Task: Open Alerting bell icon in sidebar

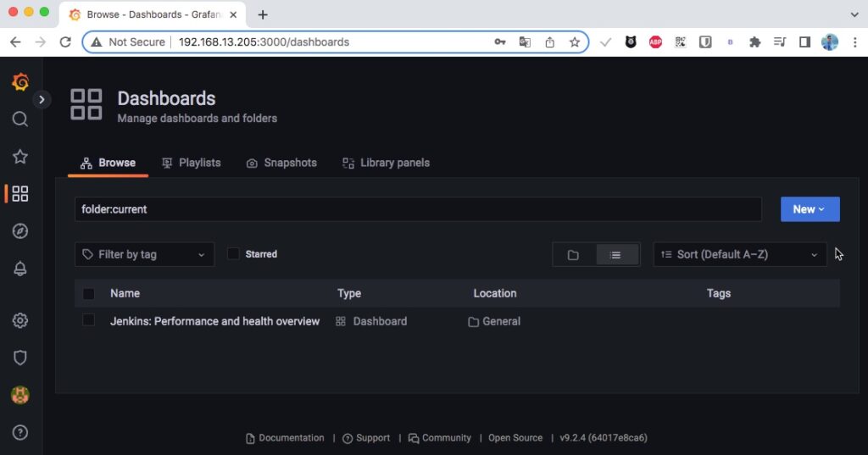Action: [20, 269]
